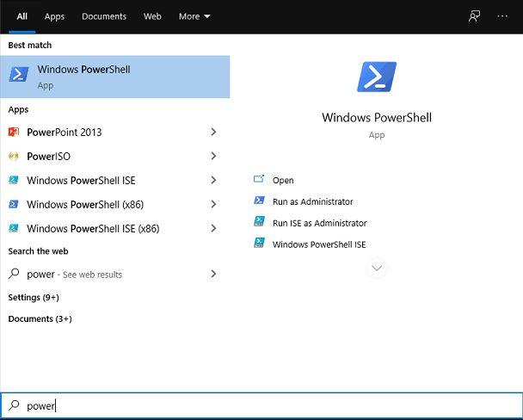Viewport: 523px width, 420px height.
Task: Choose Run as Administrator
Action: coord(312,201)
